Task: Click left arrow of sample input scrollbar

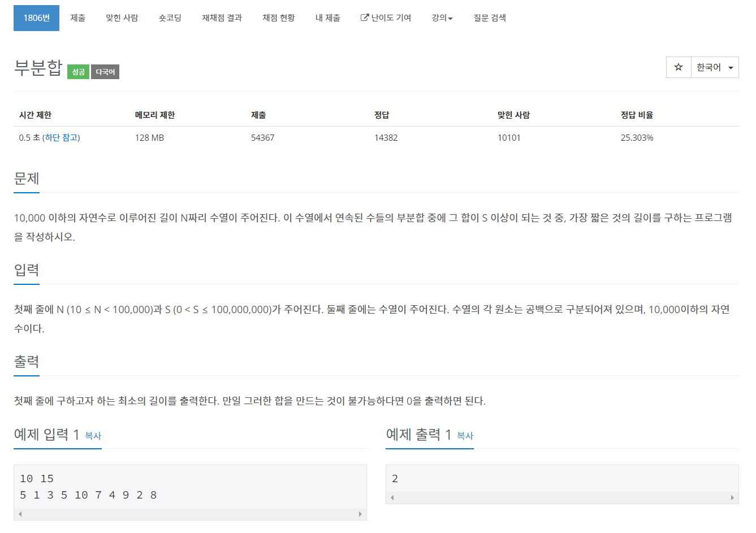Action: coord(20,514)
